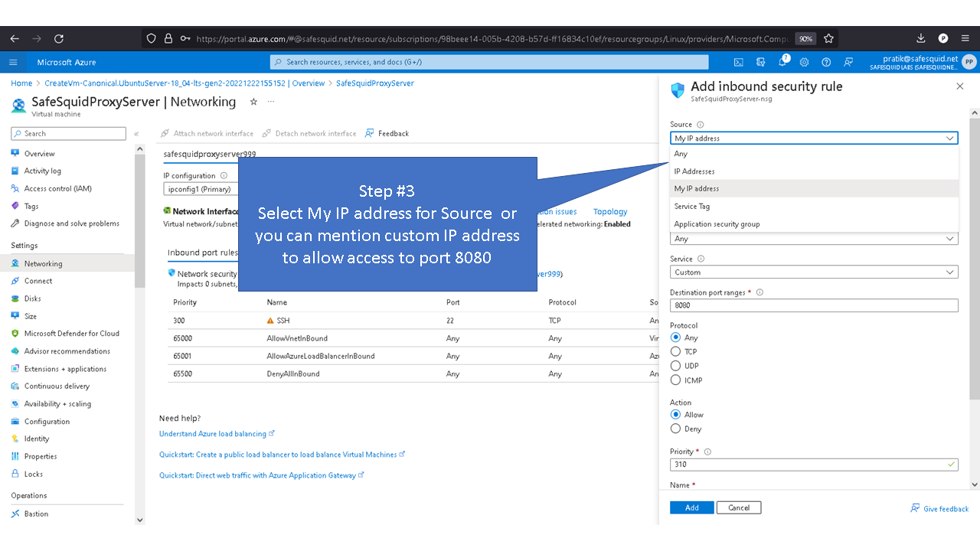Collapse the left navigation menu

pyautogui.click(x=136, y=134)
